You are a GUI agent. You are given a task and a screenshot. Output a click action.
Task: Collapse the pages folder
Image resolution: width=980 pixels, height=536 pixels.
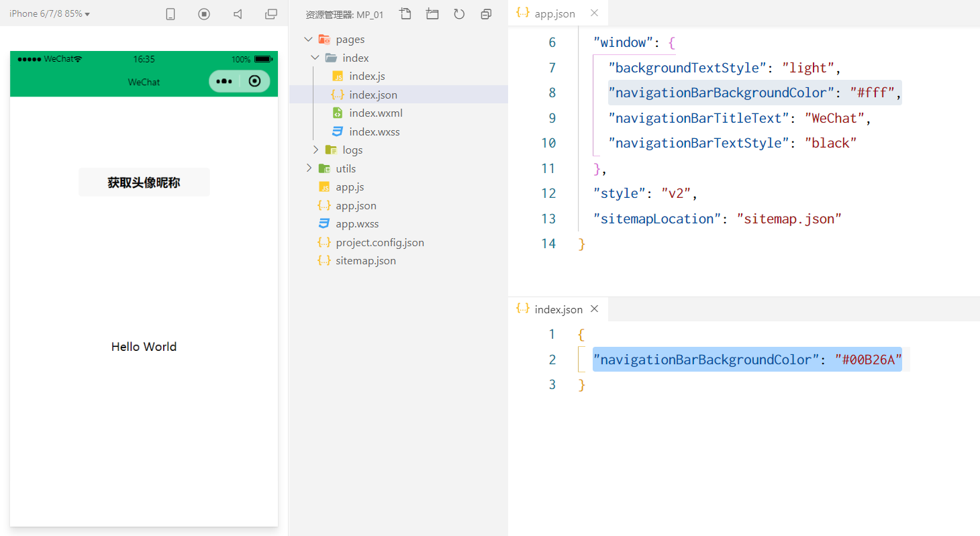[308, 40]
